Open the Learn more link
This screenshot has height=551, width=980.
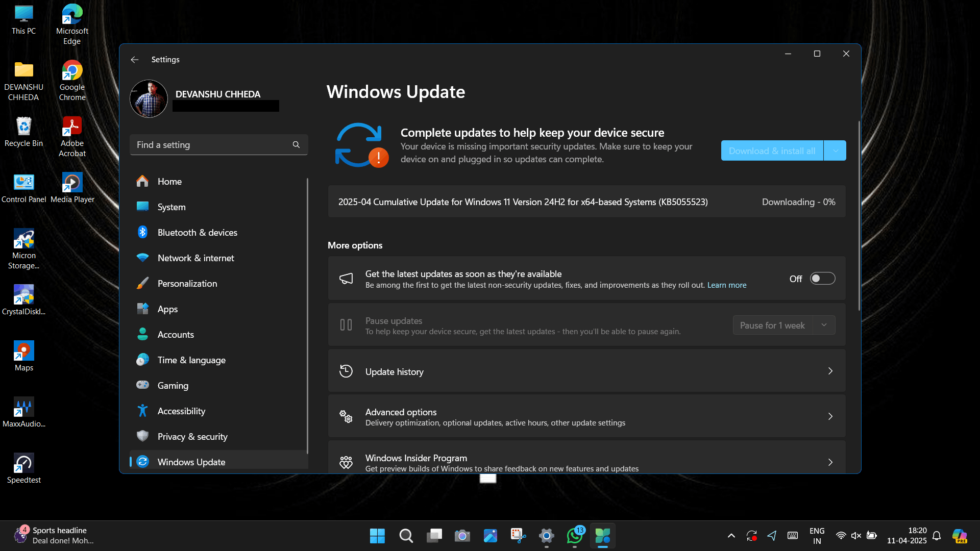(726, 285)
